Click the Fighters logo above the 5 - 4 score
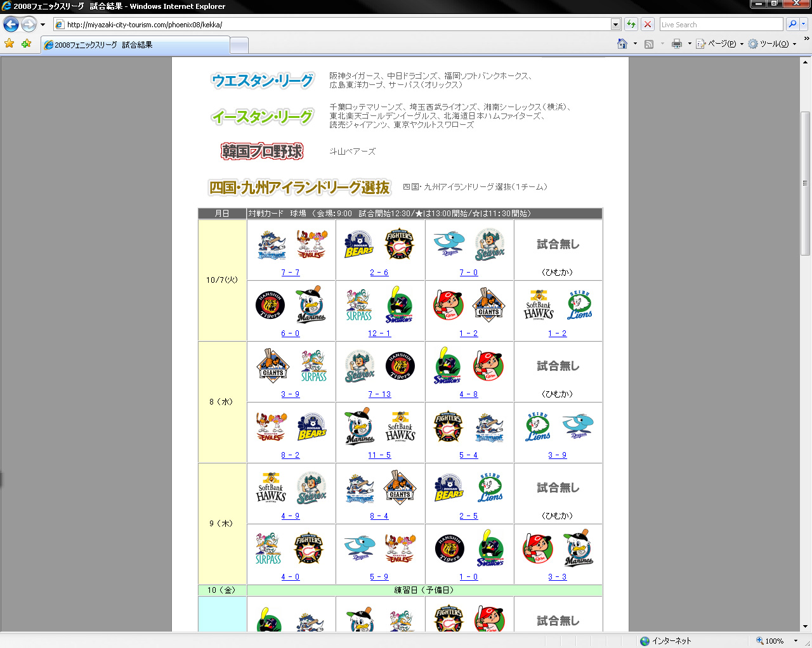The width and height of the screenshot is (812, 648). click(x=449, y=427)
